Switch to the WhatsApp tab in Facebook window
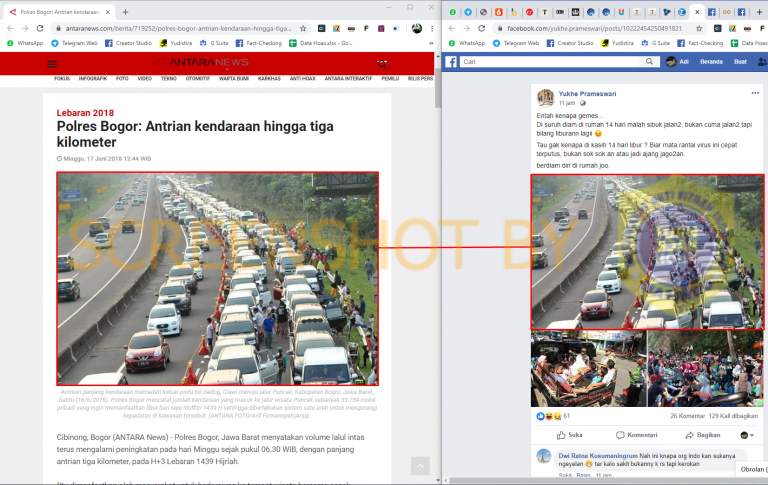The height and width of the screenshot is (485, 768). (453, 12)
